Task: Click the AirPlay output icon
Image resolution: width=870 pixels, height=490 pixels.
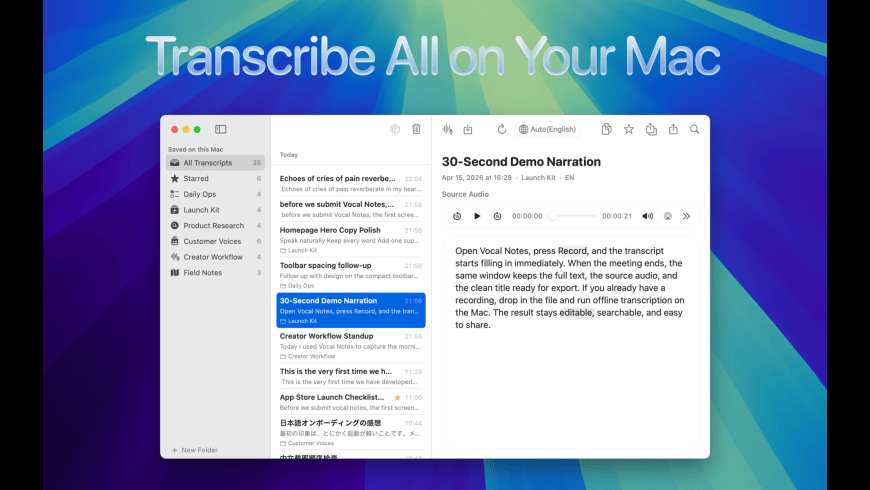Action: 667,216
